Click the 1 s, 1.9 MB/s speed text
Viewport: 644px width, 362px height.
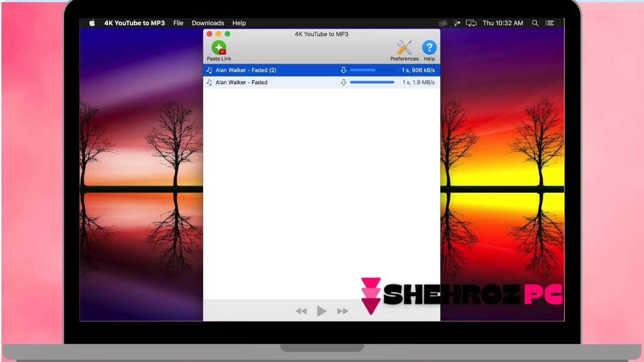419,82
